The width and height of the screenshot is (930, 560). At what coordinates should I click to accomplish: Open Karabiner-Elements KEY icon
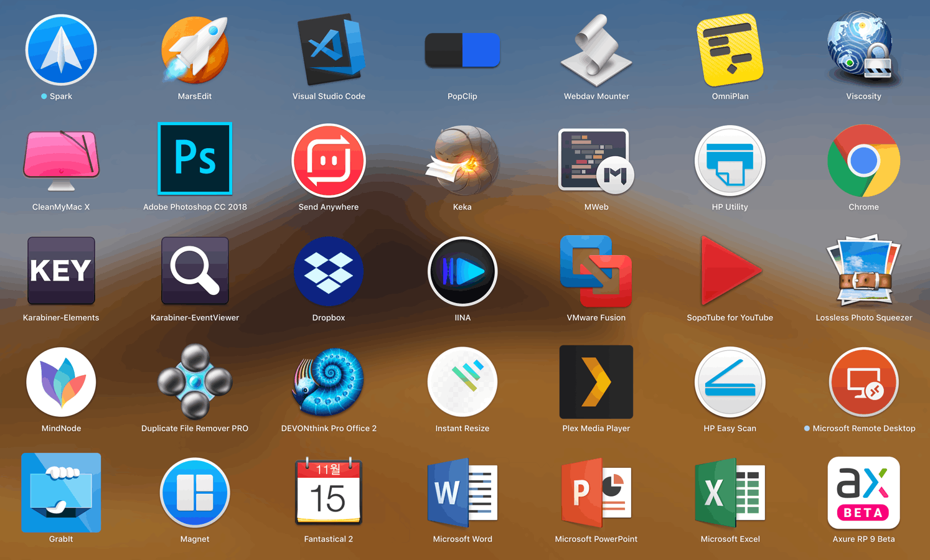[61, 271]
